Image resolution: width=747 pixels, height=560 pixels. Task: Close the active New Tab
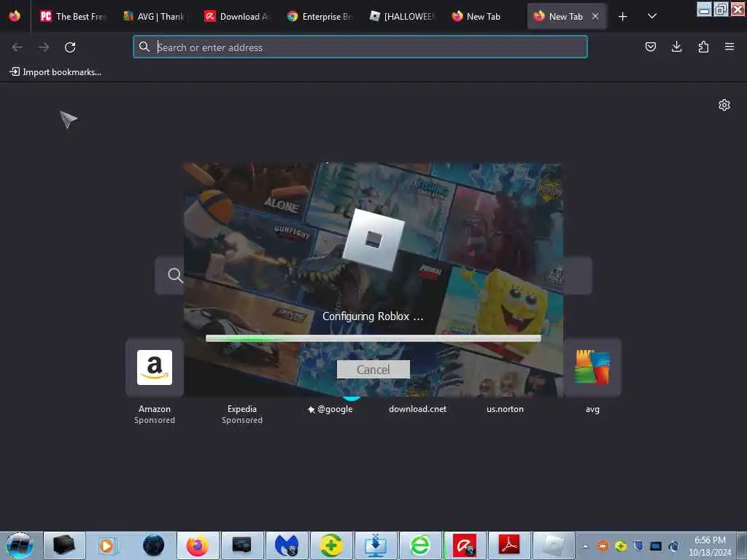pyautogui.click(x=595, y=16)
